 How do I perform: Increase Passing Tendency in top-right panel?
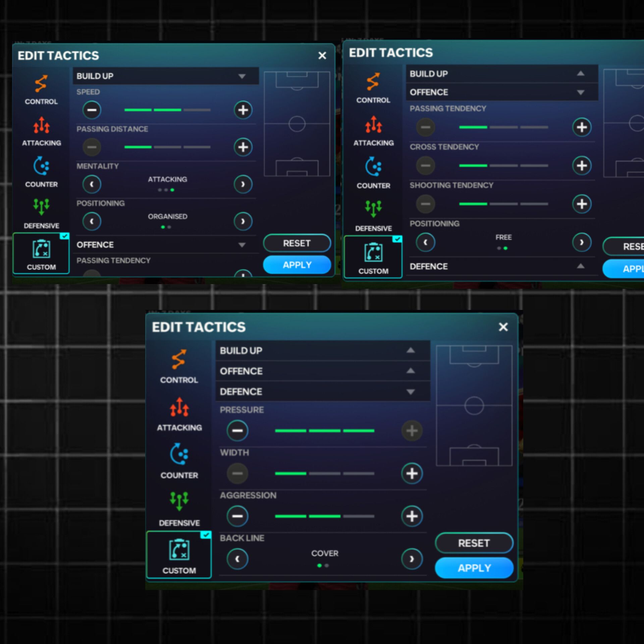coord(582,127)
